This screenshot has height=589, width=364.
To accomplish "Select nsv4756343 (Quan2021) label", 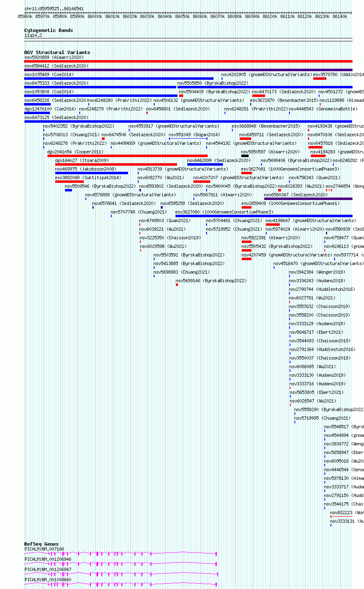I will (x=315, y=178).
